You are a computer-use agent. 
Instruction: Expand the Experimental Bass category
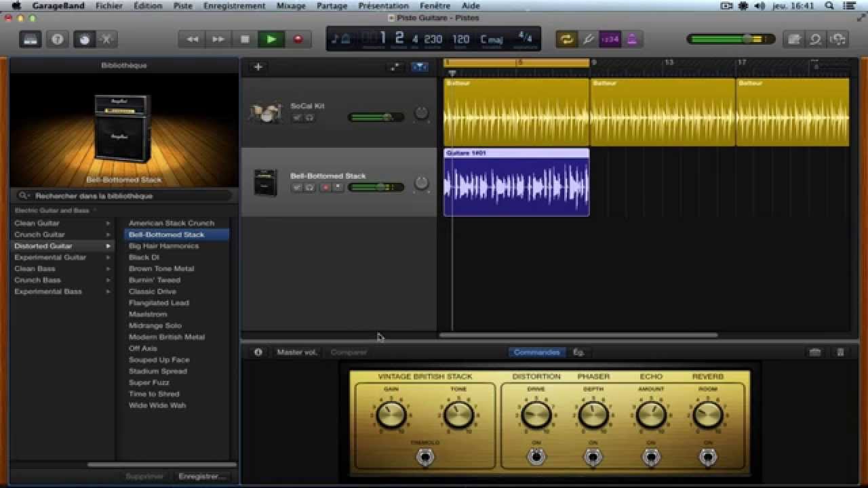pyautogui.click(x=108, y=291)
